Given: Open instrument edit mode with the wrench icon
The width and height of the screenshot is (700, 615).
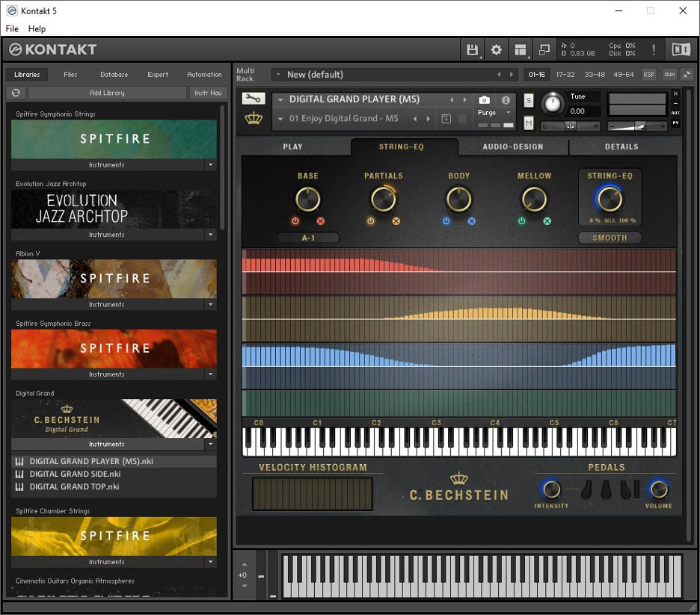Looking at the screenshot, I should [x=254, y=98].
